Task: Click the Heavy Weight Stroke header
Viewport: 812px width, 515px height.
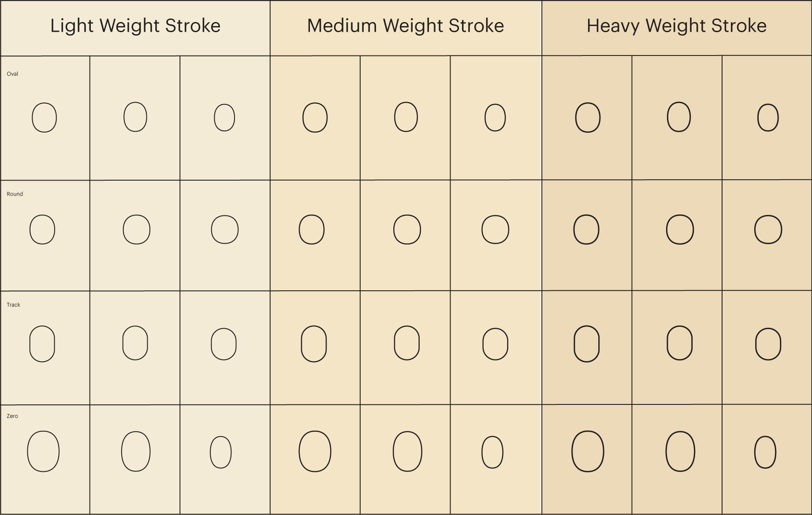Action: click(677, 26)
